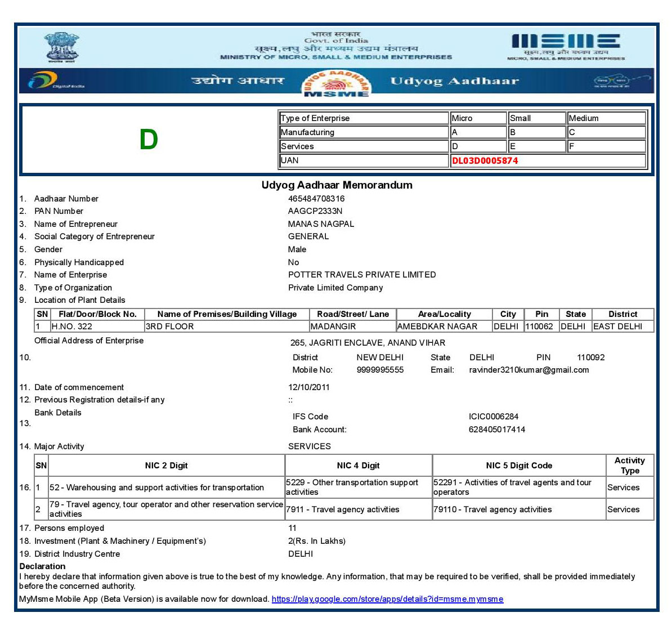Click the Road/Street/ Lane column header
This screenshot has width=672, height=635.
tap(353, 314)
